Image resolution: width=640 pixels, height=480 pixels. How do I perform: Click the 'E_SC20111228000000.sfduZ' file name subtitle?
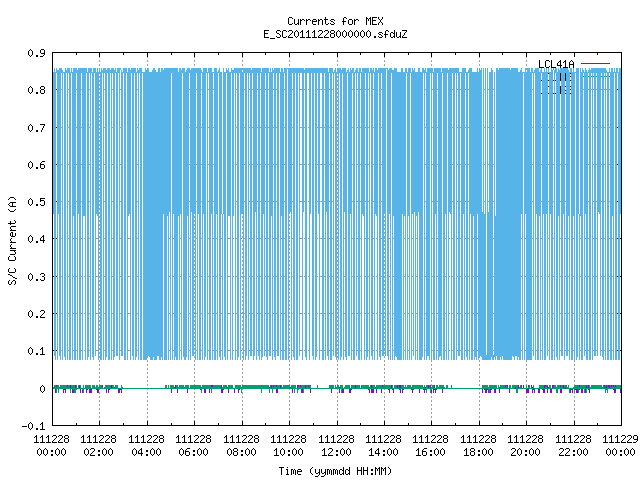[335, 34]
